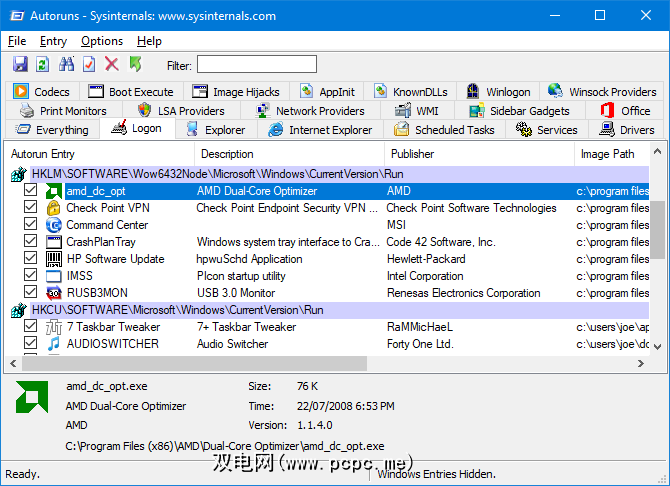Viewport: 670px width, 486px height.
Task: Switch to the Winlogon tab
Action: click(499, 92)
